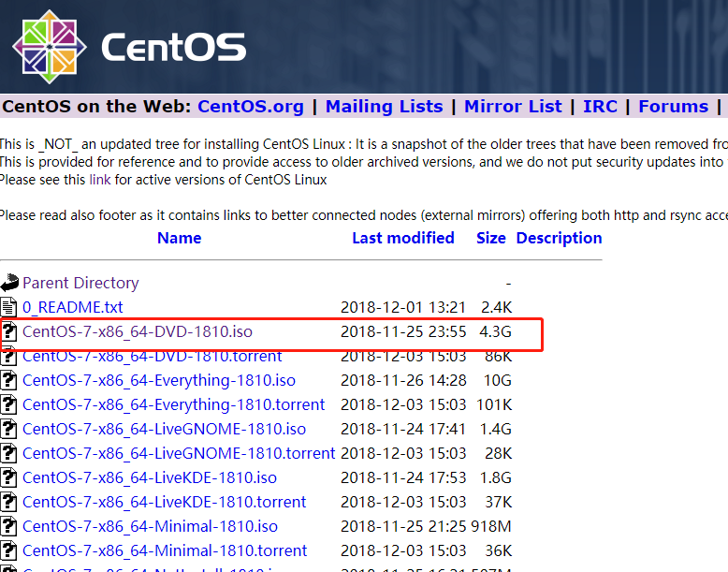Open the CentOS.org link
This screenshot has width=728, height=572.
(x=251, y=107)
